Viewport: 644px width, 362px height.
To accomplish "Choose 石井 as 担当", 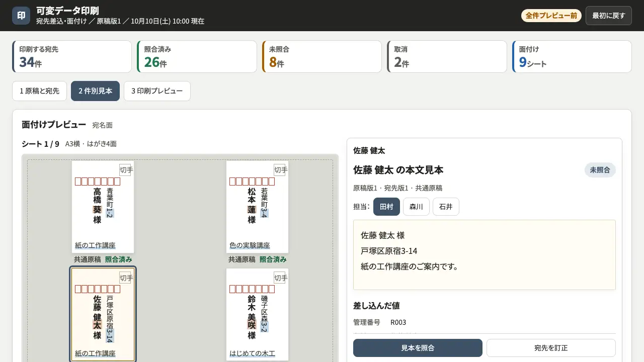I will pos(446,207).
